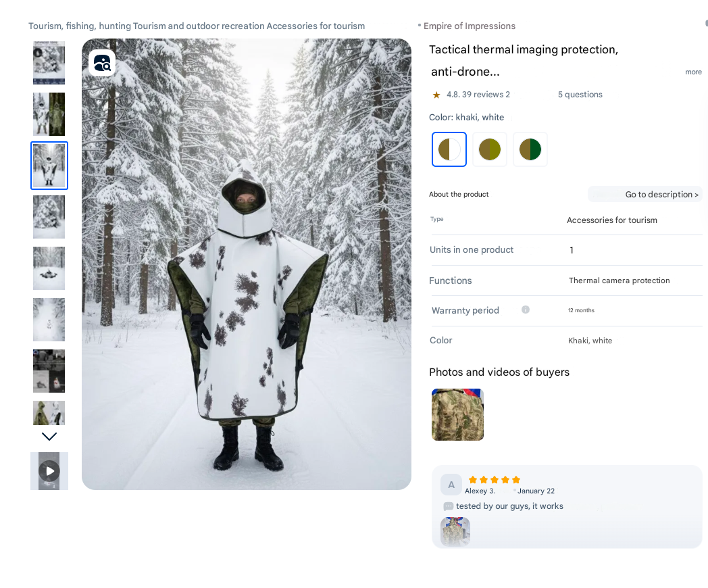Click the warranty period info icon
Image resolution: width=708 pixels, height=588 pixels.
point(526,310)
